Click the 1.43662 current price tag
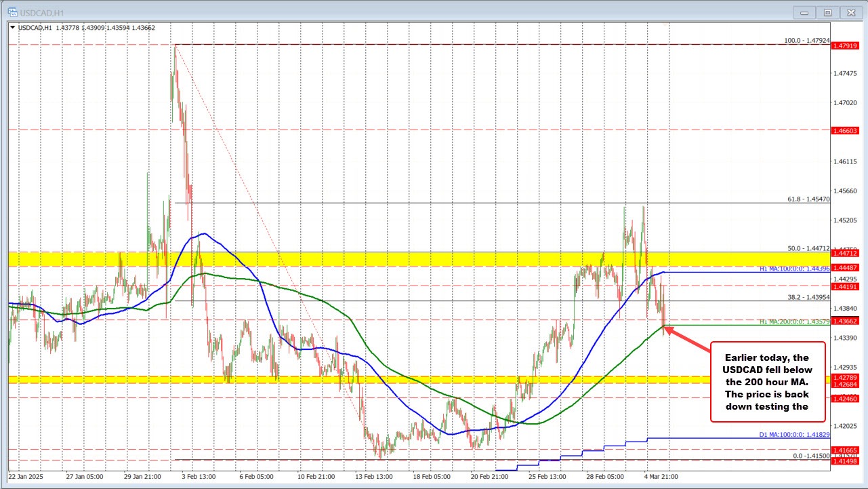Image resolution: width=868 pixels, height=489 pixels. click(x=845, y=320)
